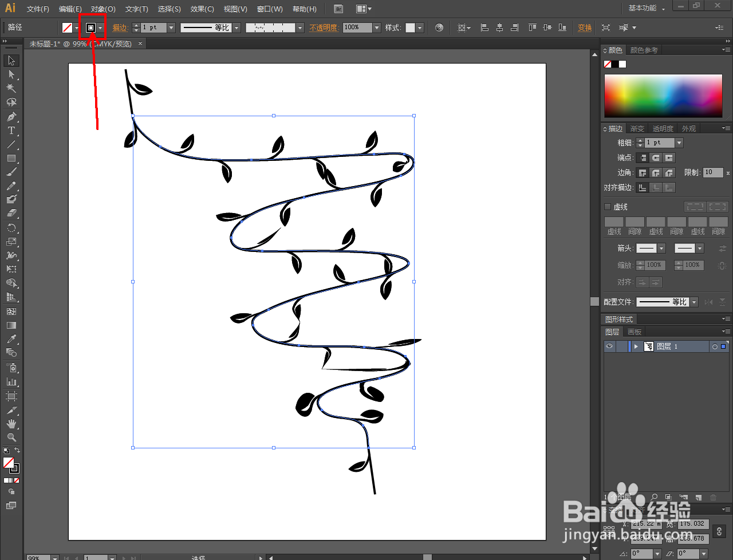Choose the butt cap option for 端点
Image resolution: width=733 pixels, height=560 pixels.
643,157
